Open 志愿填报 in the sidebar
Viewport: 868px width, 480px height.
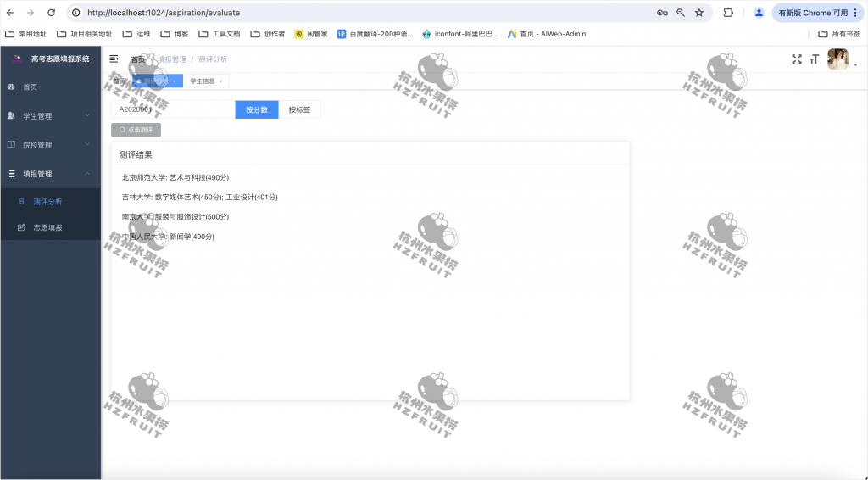[47, 227]
